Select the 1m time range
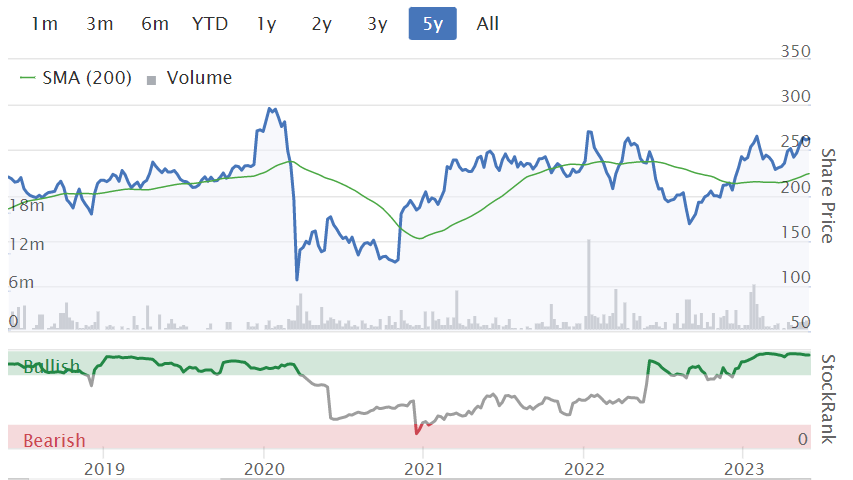This screenshot has width=853, height=480. pos(44,24)
